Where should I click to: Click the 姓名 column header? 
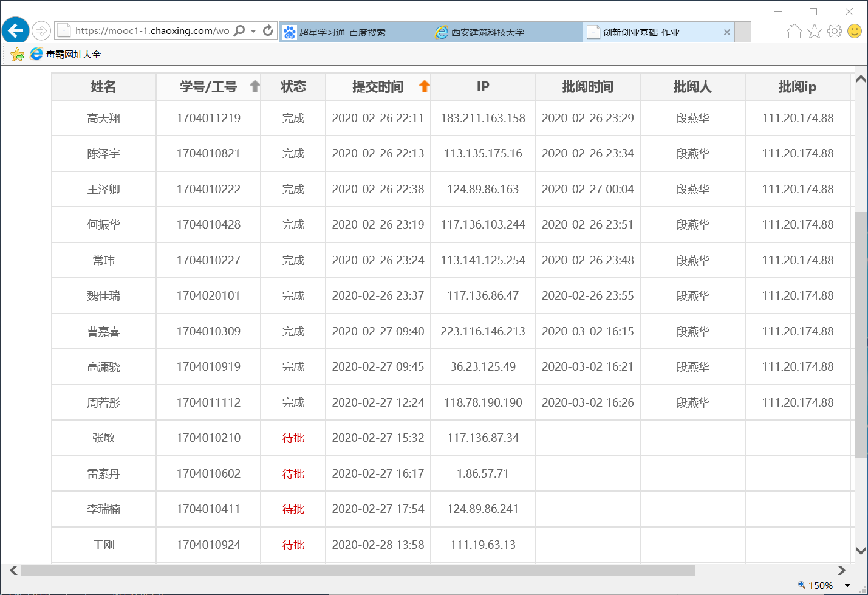[103, 87]
